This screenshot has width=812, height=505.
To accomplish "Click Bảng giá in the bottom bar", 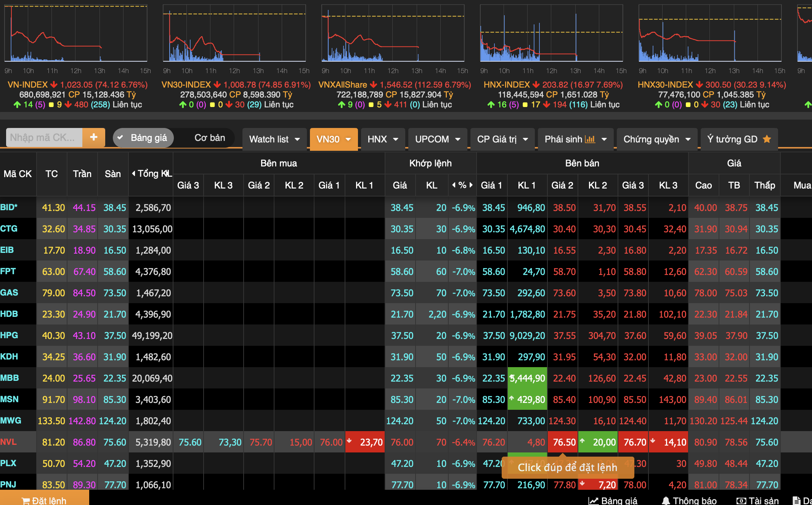I will click(613, 501).
